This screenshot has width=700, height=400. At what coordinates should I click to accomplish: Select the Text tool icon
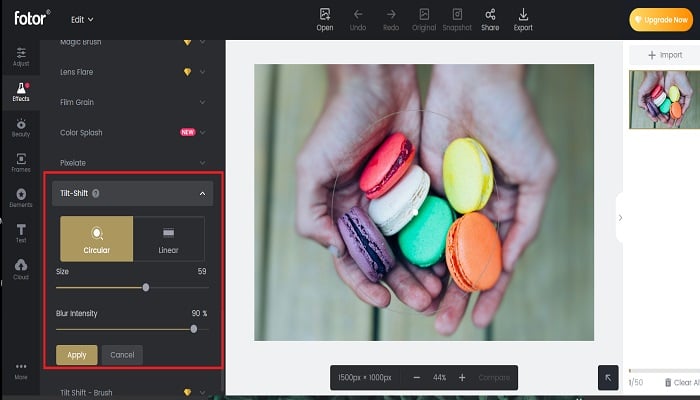point(21,233)
